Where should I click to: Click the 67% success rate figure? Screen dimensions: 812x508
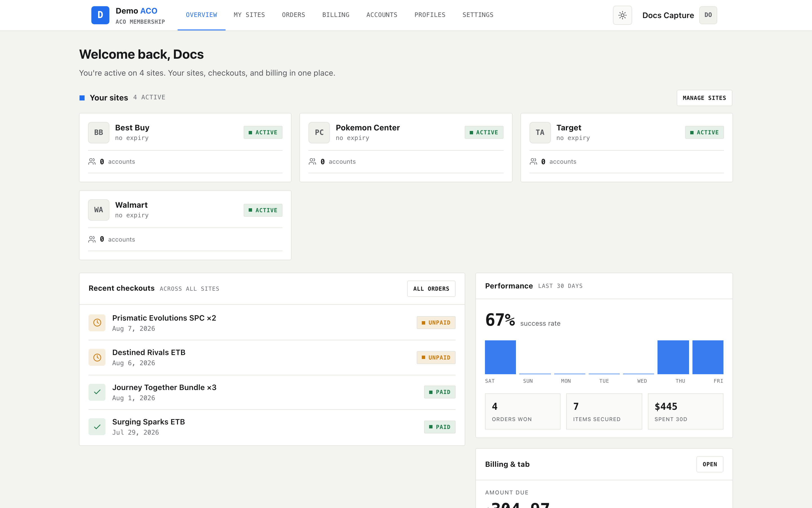click(x=500, y=320)
